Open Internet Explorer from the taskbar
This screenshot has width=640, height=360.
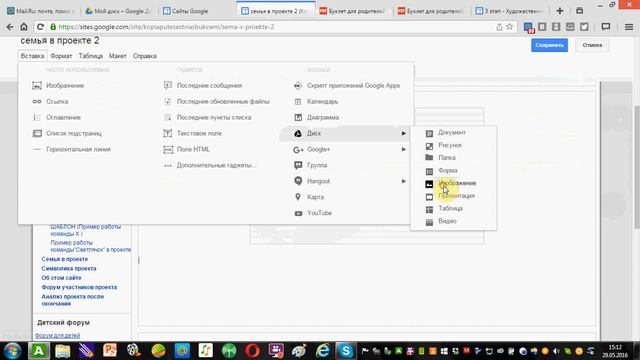(322, 351)
